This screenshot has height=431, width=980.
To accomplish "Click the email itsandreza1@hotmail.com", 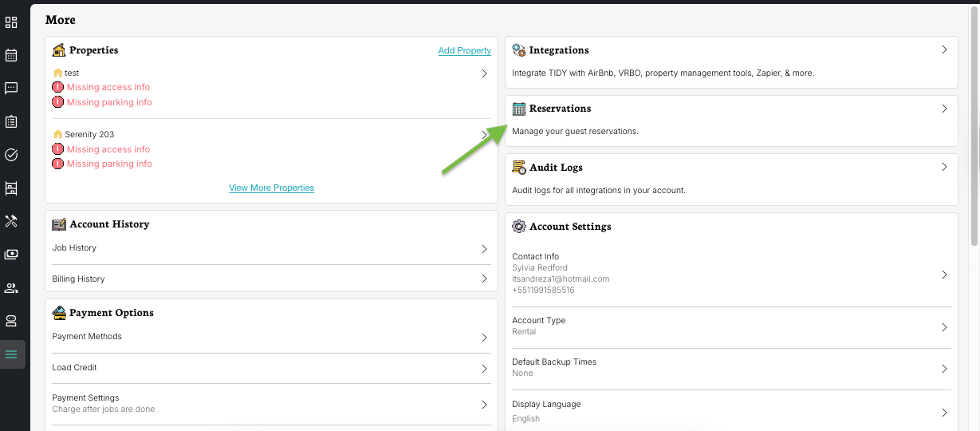I will coord(561,279).
